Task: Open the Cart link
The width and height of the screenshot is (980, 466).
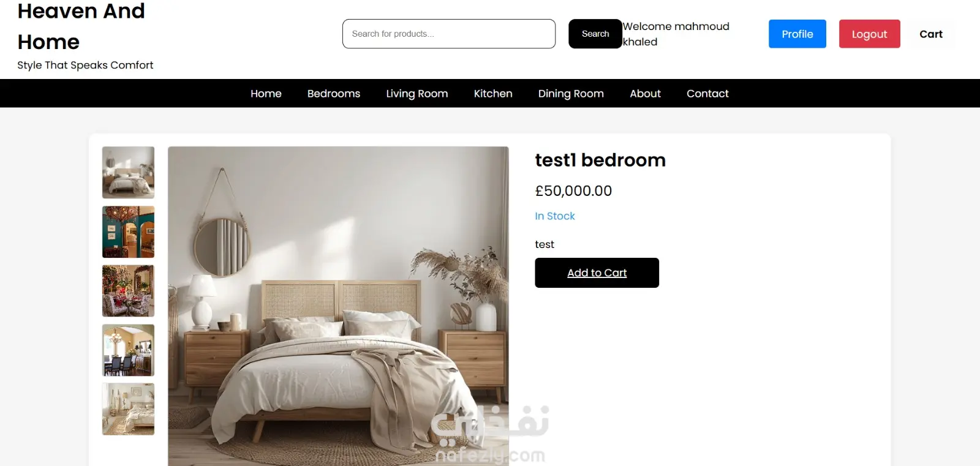Action: [x=931, y=34]
